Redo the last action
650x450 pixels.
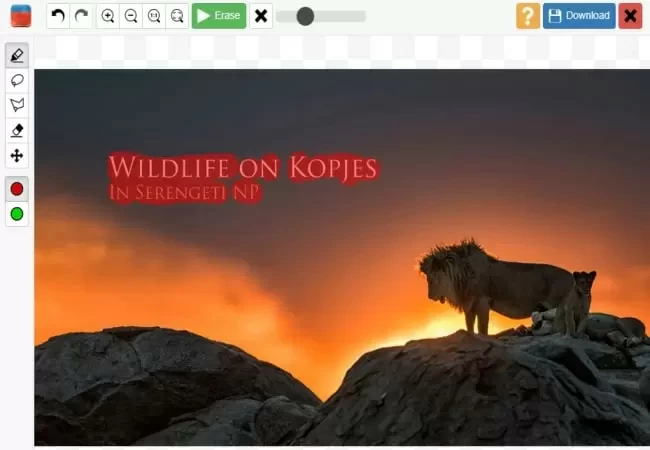pyautogui.click(x=81, y=16)
